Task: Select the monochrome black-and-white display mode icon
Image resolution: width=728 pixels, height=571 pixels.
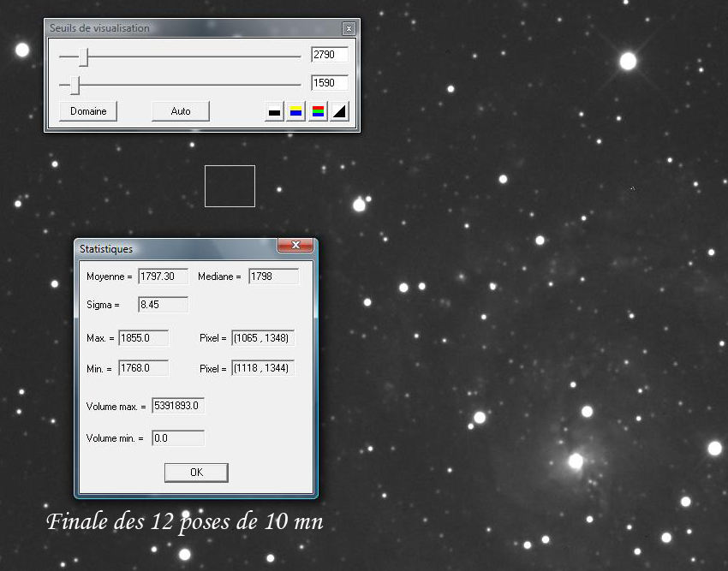Action: [x=273, y=110]
